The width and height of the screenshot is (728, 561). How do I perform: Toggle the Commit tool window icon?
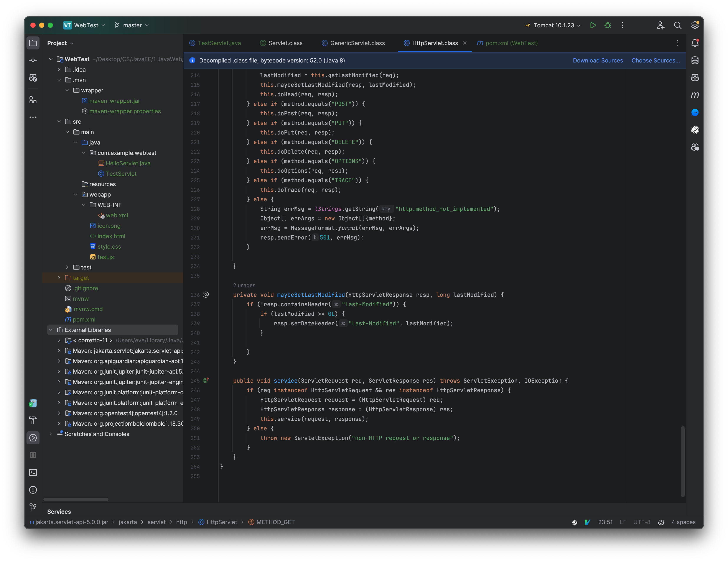tap(33, 60)
